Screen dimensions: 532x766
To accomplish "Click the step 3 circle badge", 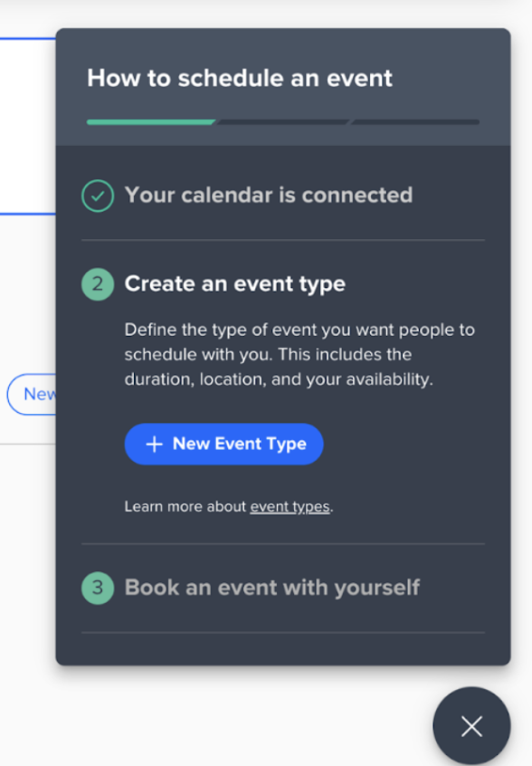I will 98,587.
